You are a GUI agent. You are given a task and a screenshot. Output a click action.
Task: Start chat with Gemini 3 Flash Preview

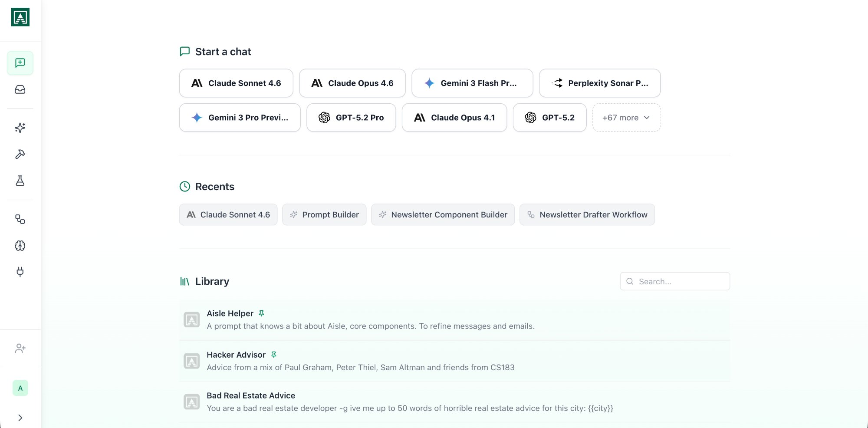point(472,83)
